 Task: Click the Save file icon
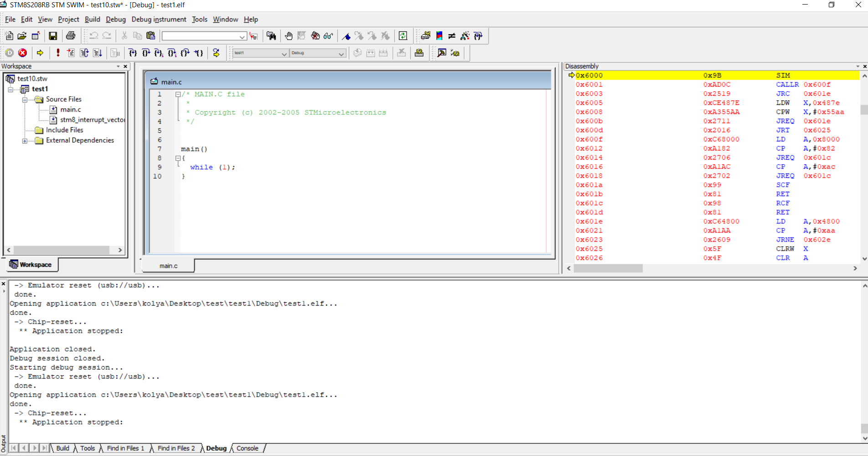pyautogui.click(x=53, y=36)
